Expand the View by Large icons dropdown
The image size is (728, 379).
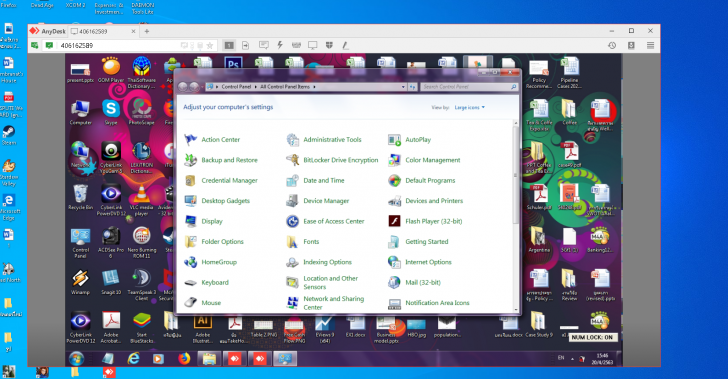(x=469, y=107)
